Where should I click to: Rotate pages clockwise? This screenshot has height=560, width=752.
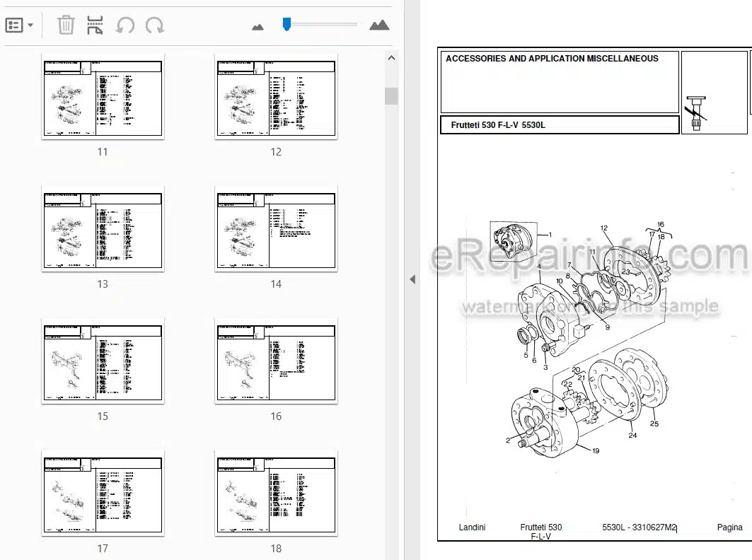[155, 25]
